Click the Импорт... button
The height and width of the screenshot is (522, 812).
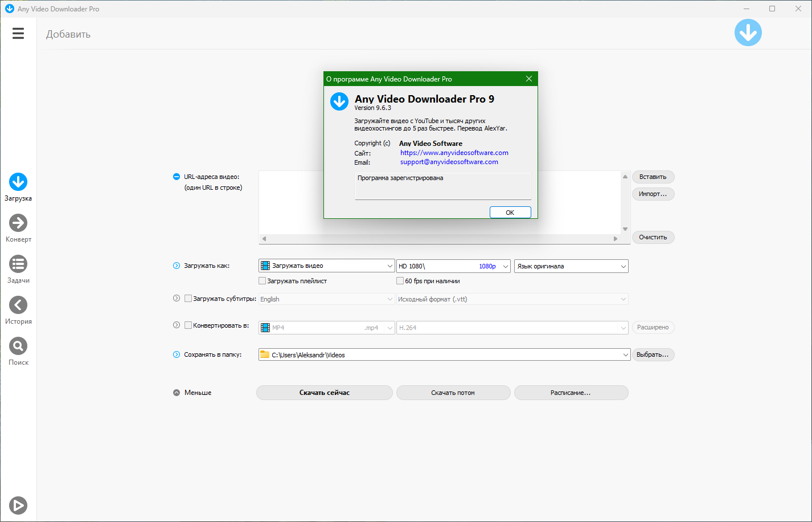(x=653, y=194)
